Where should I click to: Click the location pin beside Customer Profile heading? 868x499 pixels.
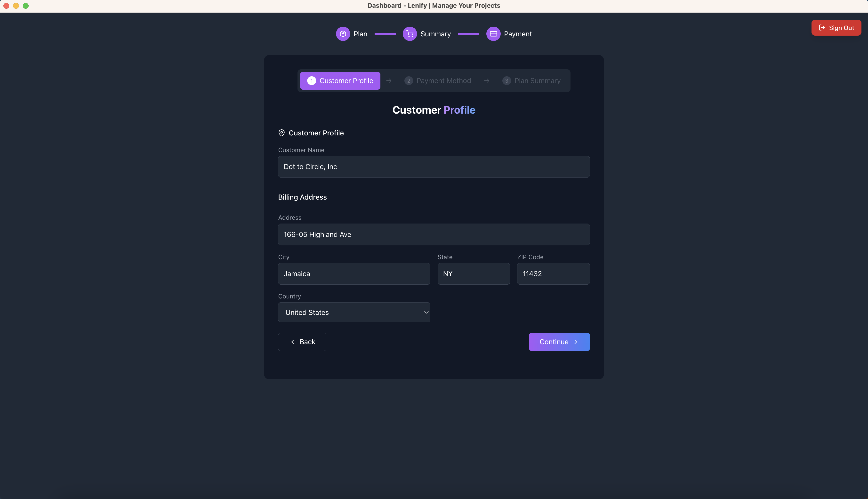tap(281, 133)
